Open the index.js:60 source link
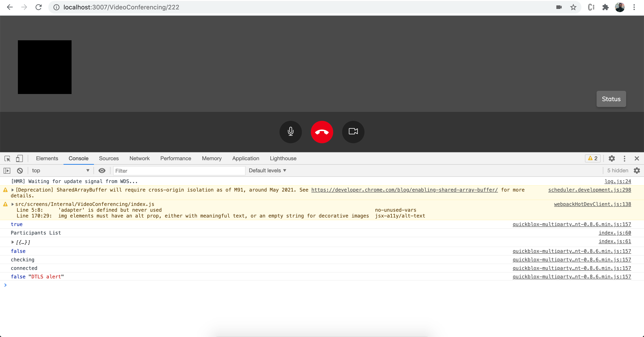 614,233
